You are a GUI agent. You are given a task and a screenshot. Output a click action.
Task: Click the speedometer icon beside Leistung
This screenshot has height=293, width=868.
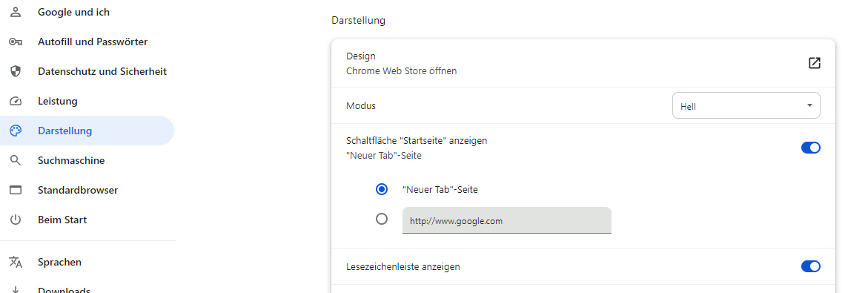pos(16,102)
